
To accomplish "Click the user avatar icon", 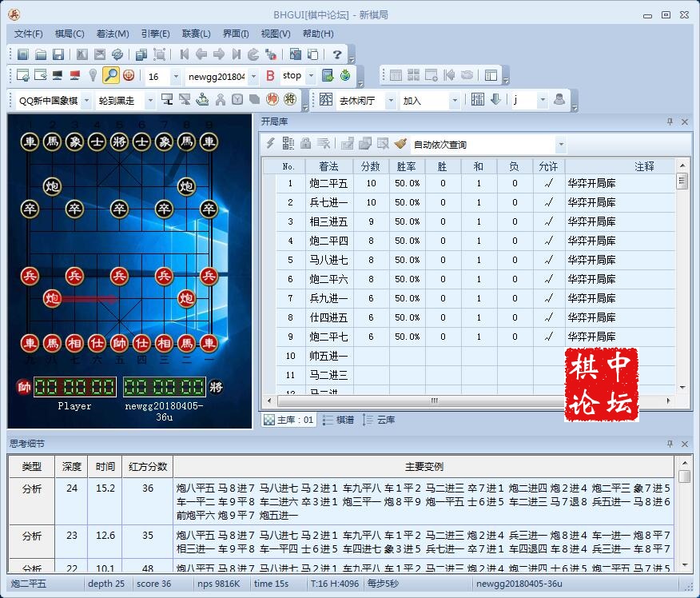I will coord(559,99).
